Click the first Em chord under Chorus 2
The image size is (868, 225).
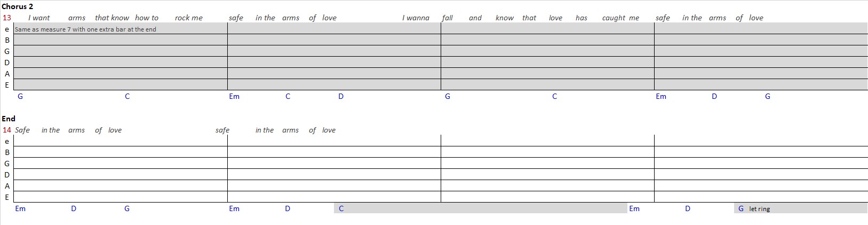(x=234, y=96)
